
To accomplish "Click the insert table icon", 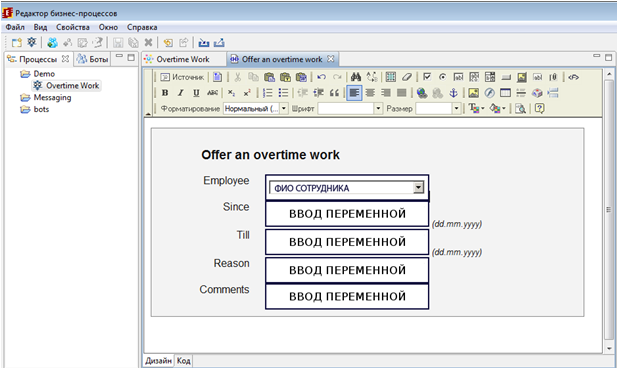I will 505,93.
